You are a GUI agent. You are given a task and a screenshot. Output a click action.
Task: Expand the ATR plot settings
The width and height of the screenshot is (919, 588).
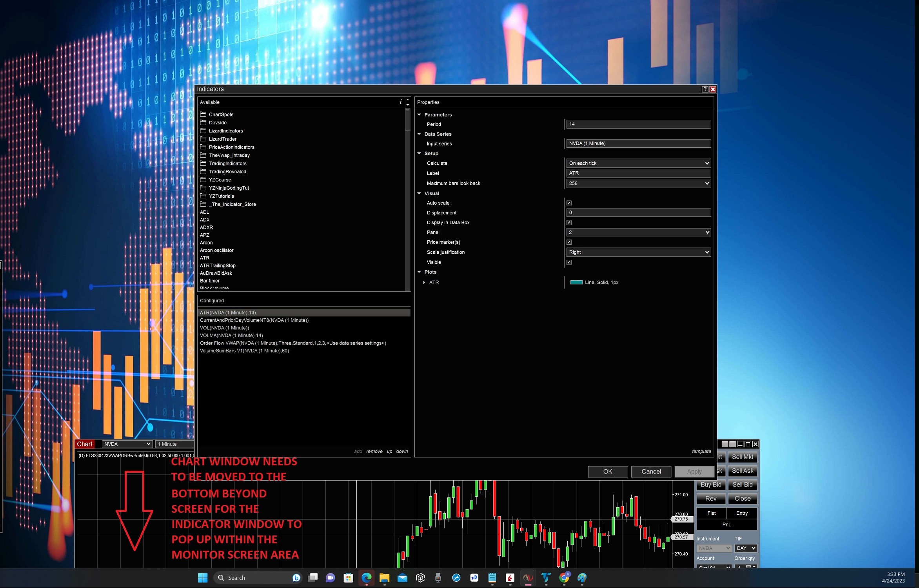424,282
